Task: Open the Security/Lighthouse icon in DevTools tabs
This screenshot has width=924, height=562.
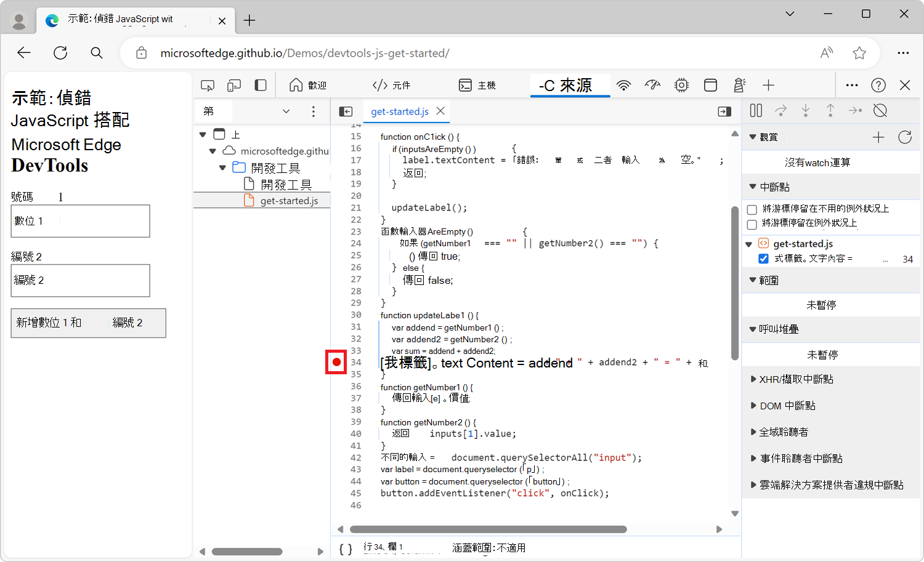Action: pos(739,86)
